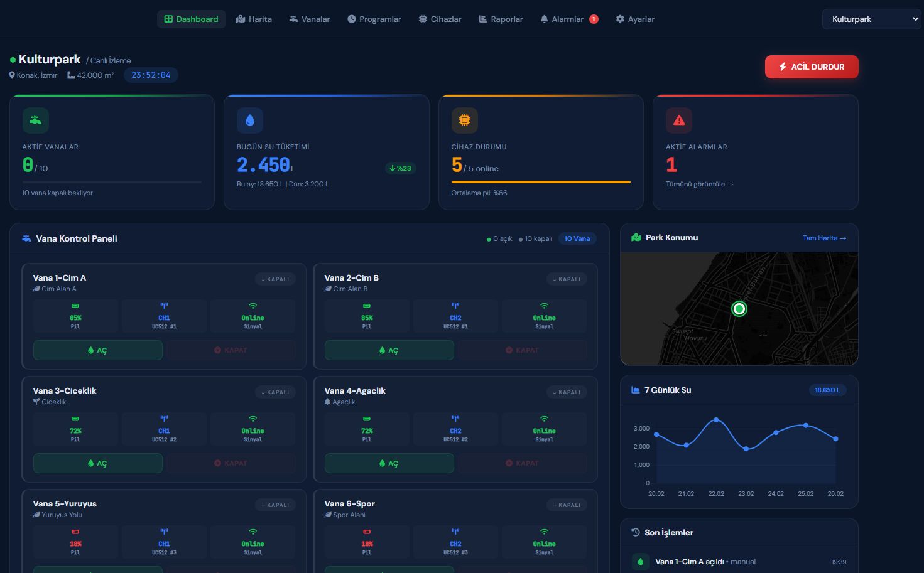Image resolution: width=924 pixels, height=573 pixels.
Task: Click the Alarmlar notification badge
Action: tap(594, 19)
